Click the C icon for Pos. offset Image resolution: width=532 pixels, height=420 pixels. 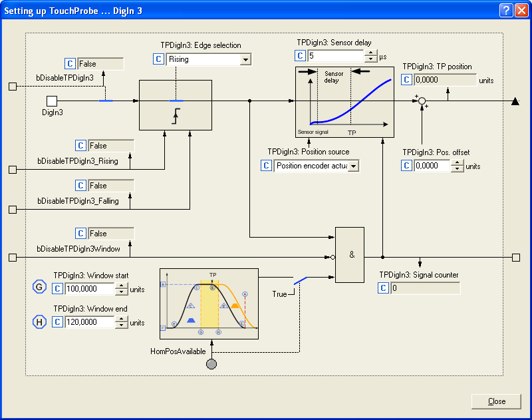407,166
